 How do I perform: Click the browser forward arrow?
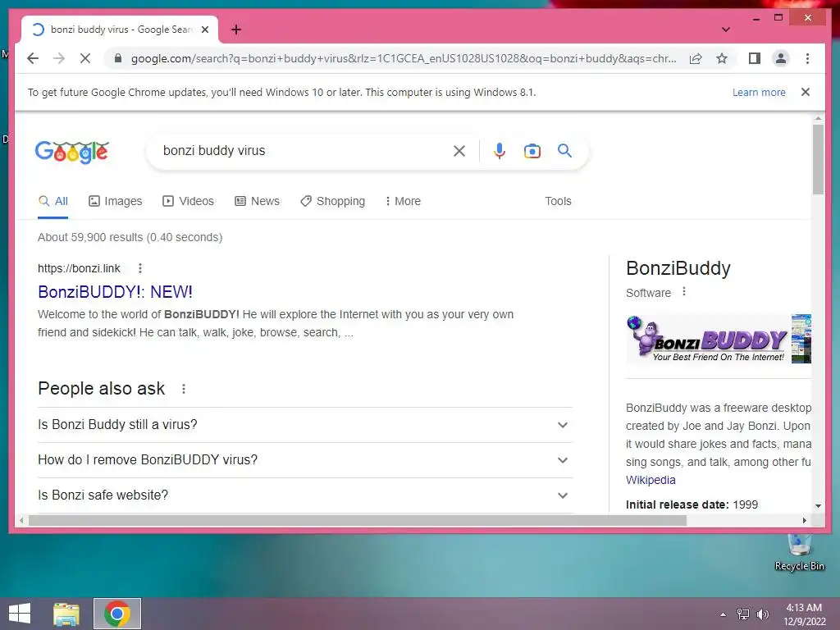(x=59, y=58)
